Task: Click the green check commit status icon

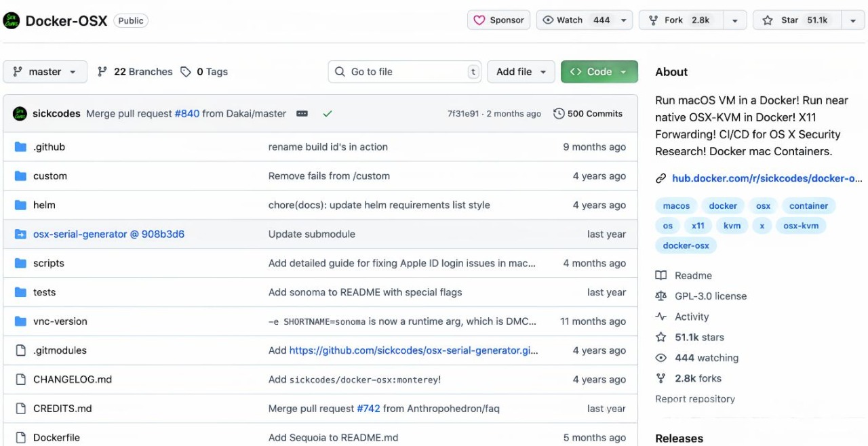Action: (328, 114)
